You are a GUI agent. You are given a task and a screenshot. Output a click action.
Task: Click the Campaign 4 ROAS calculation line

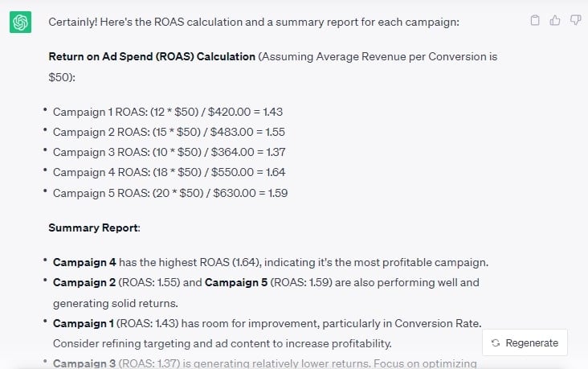coord(169,172)
